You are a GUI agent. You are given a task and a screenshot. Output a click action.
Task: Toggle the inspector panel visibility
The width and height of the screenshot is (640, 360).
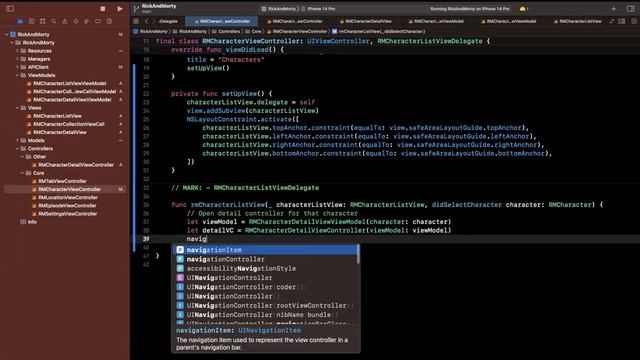(x=631, y=9)
